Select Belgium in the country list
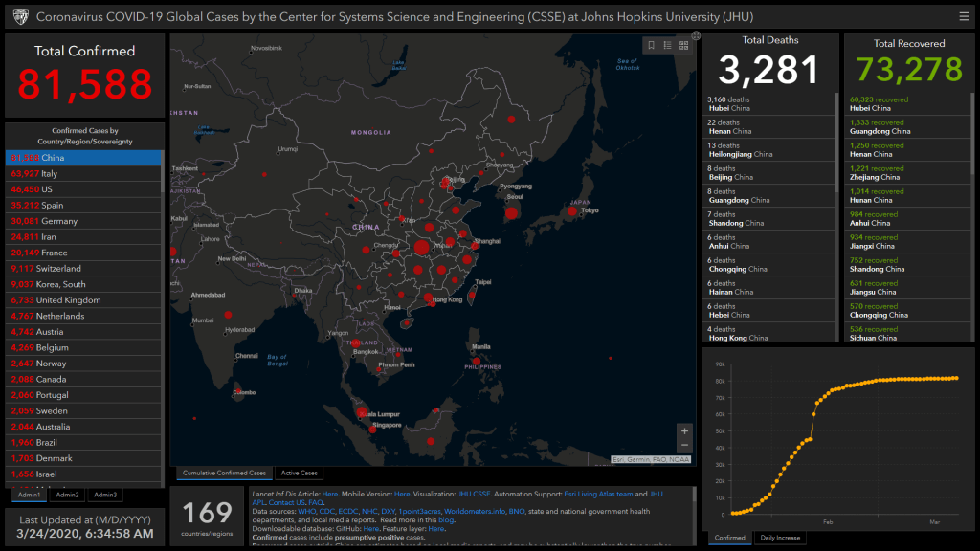This screenshot has height=551, width=980. click(x=83, y=347)
